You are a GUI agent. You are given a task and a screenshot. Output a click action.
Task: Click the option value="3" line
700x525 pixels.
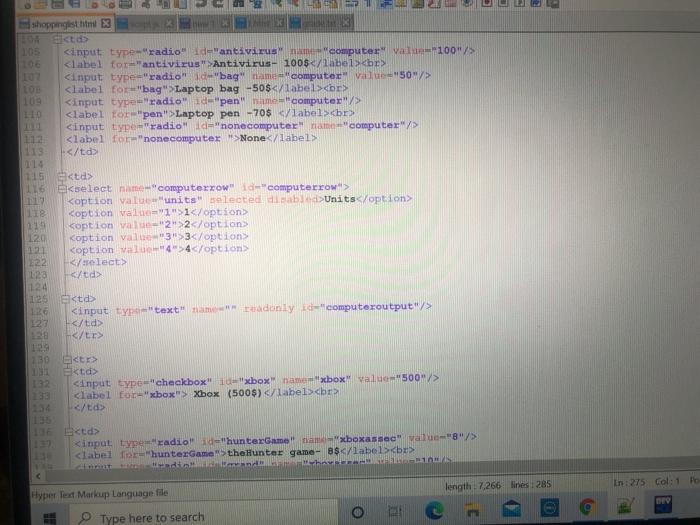click(159, 237)
